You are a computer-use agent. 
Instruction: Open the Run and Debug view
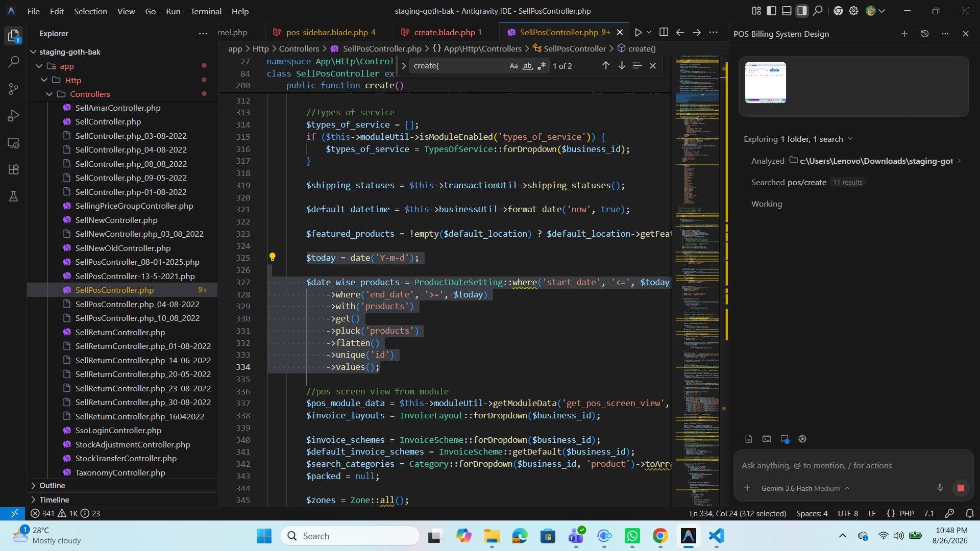point(14,116)
